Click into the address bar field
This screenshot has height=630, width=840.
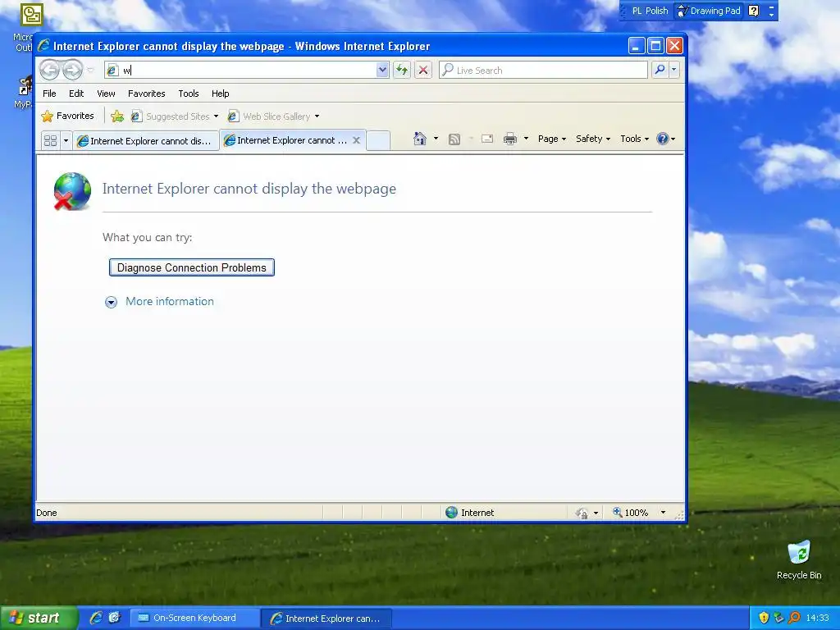(247, 70)
